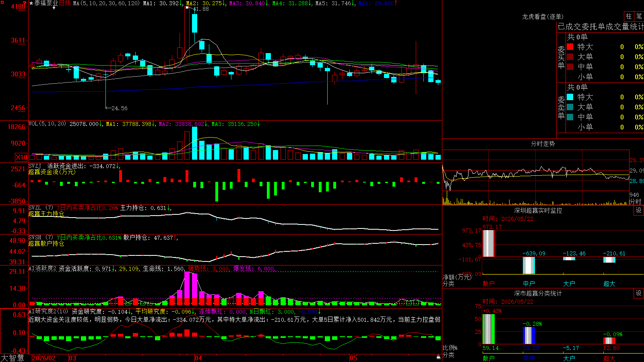This screenshot has height=362, width=644.
Task: Click the dark red 中单 swatch under 委买单
Action: click(570, 67)
